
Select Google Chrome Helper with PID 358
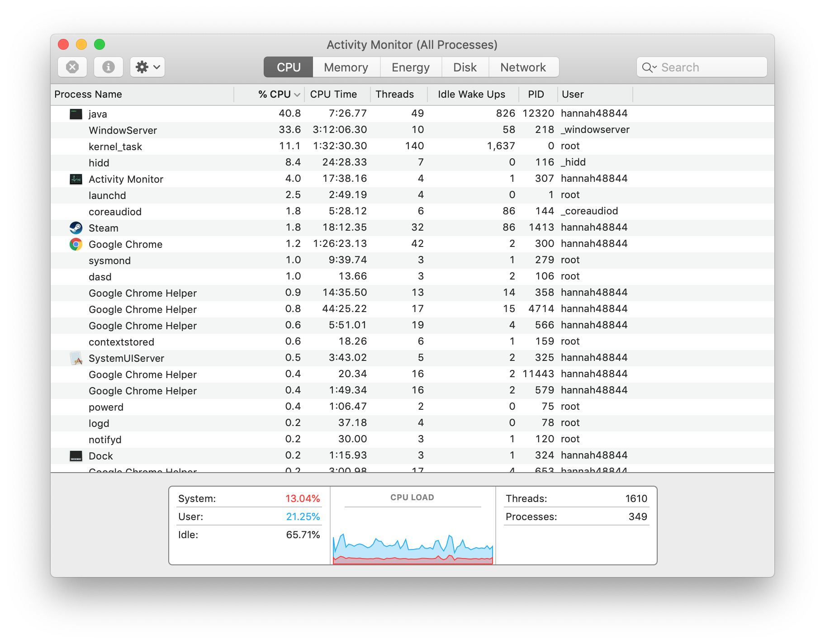point(412,293)
